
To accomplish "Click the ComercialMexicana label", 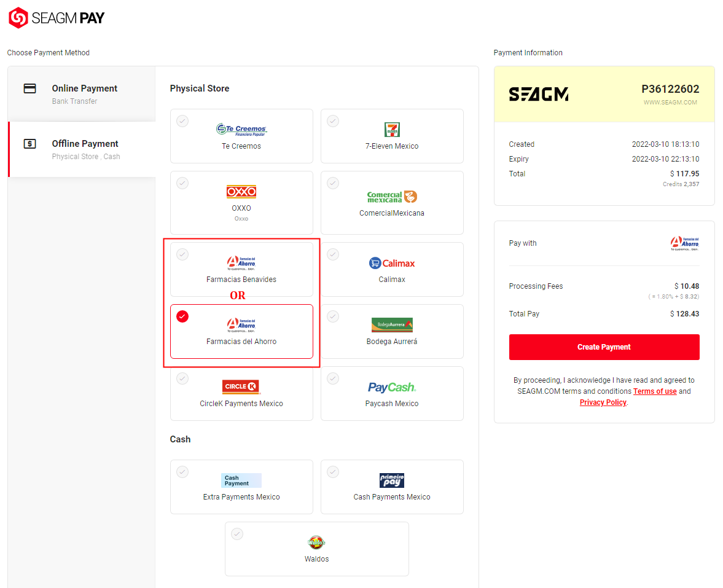I will point(392,213).
